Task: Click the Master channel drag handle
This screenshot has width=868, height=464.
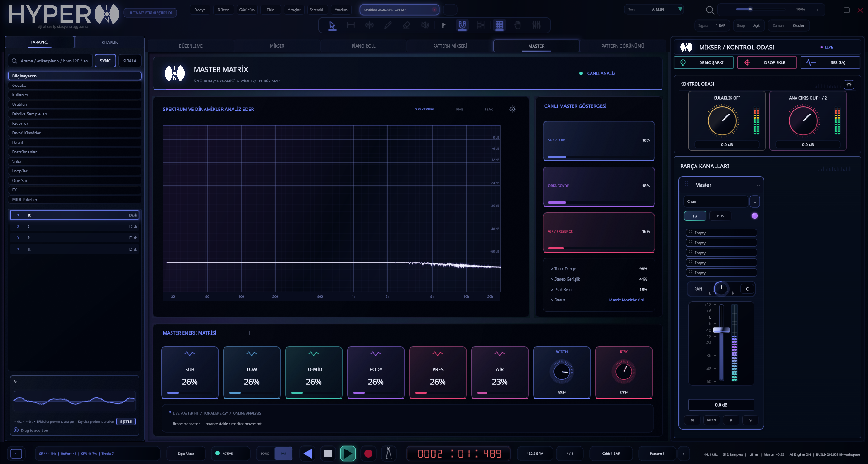Action: 686,184
